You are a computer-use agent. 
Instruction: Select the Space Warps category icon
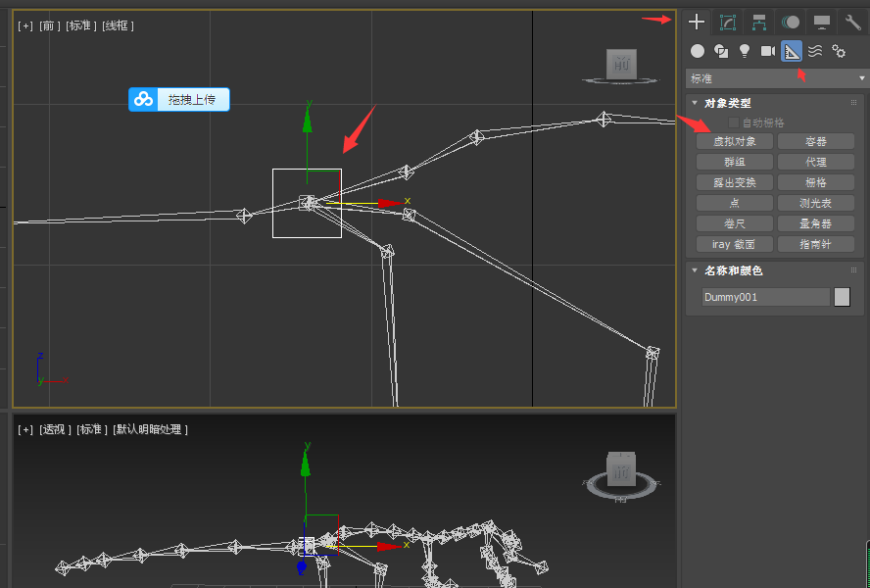(x=814, y=51)
